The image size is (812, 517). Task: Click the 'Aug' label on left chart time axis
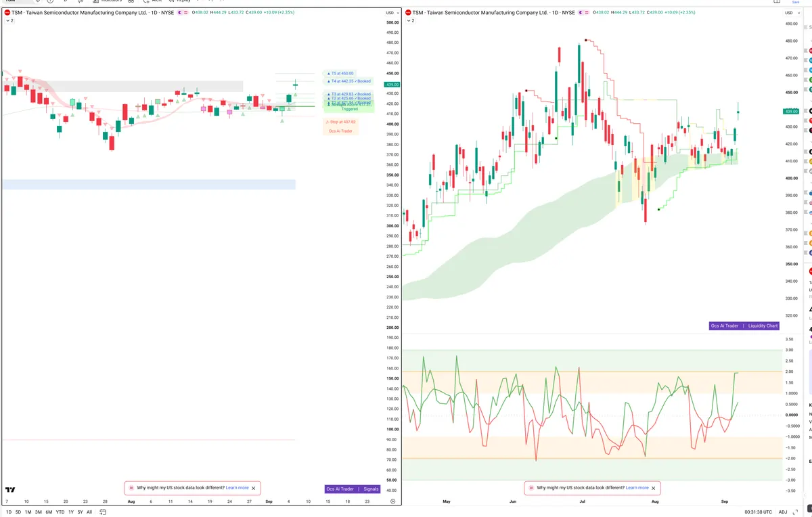[131, 501]
